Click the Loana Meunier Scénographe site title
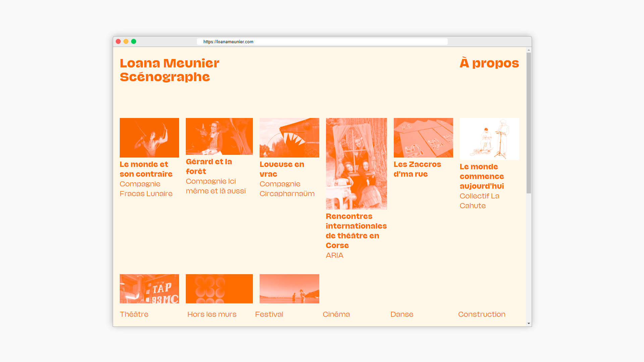Viewport: 644px width, 362px height. pos(169,70)
